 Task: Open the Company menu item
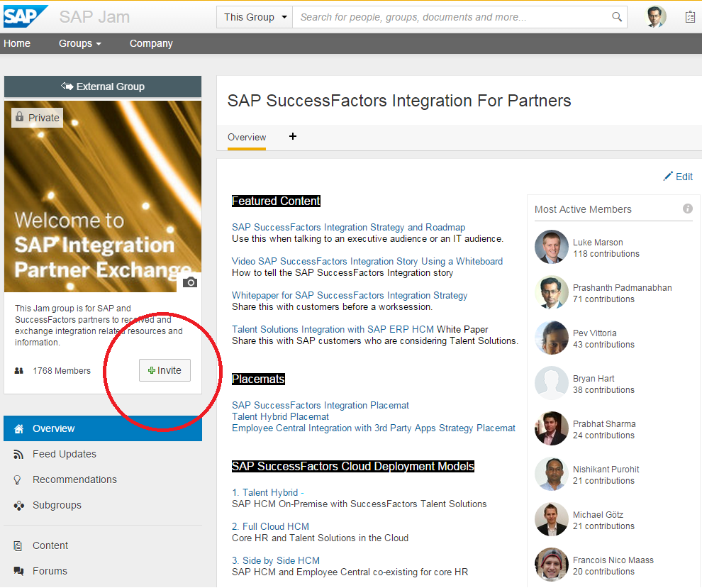[150, 43]
